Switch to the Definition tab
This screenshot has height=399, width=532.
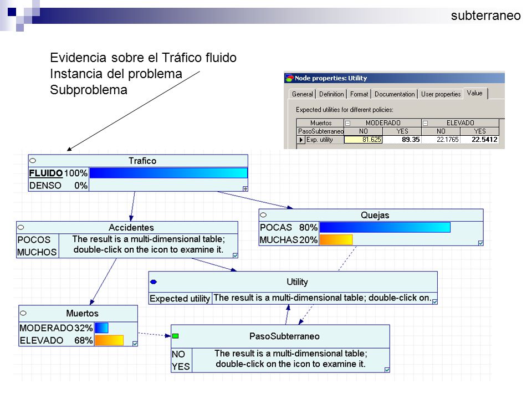pos(331,94)
